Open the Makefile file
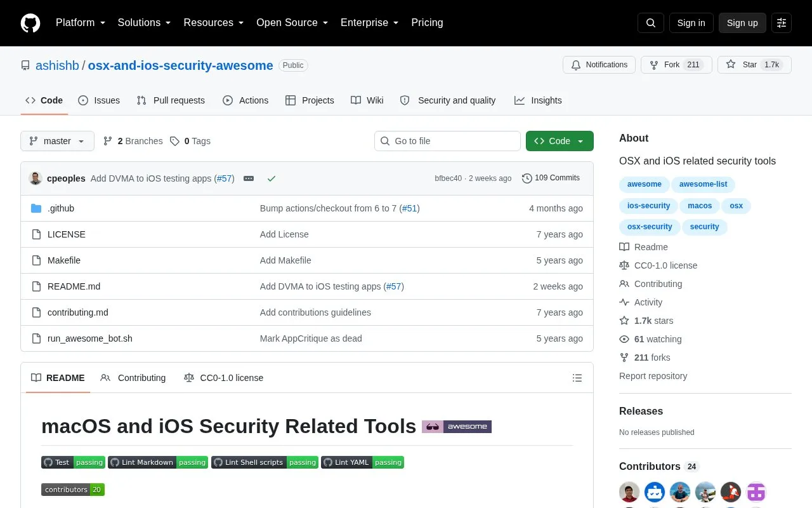The image size is (812, 508). (64, 260)
